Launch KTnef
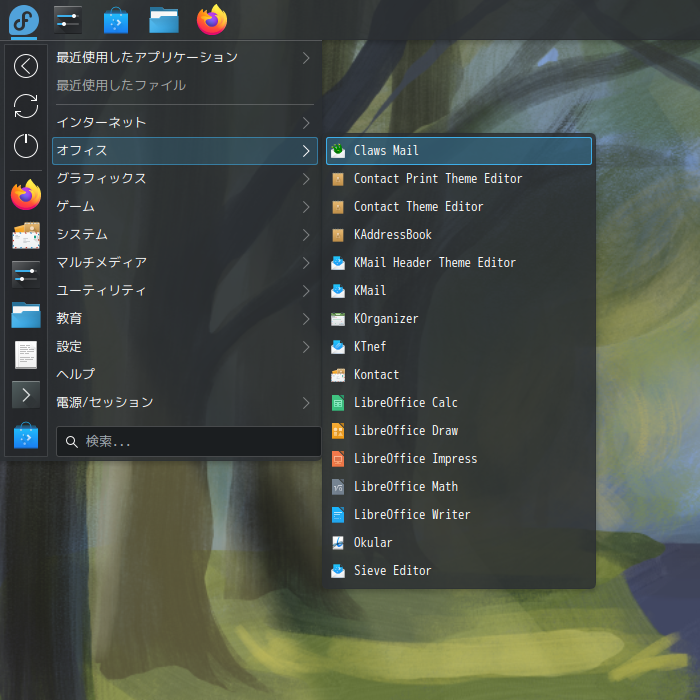Viewport: 700px width, 700px height. 459,347
